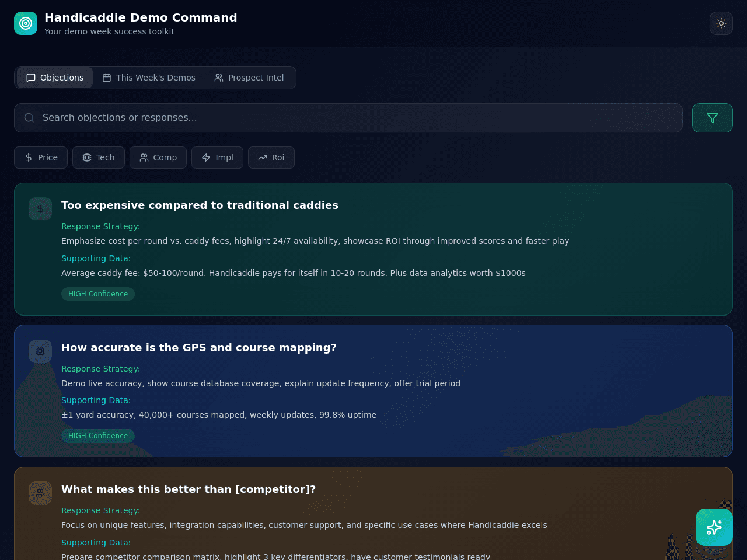The width and height of the screenshot is (747, 560).
Task: Filter objections by Price
Action: click(x=41, y=157)
